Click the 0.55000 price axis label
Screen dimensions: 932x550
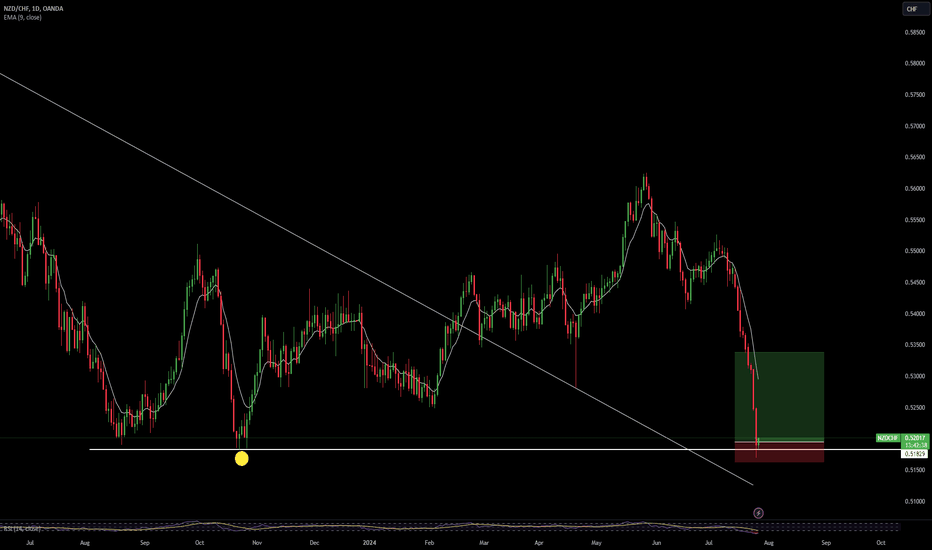click(x=914, y=251)
